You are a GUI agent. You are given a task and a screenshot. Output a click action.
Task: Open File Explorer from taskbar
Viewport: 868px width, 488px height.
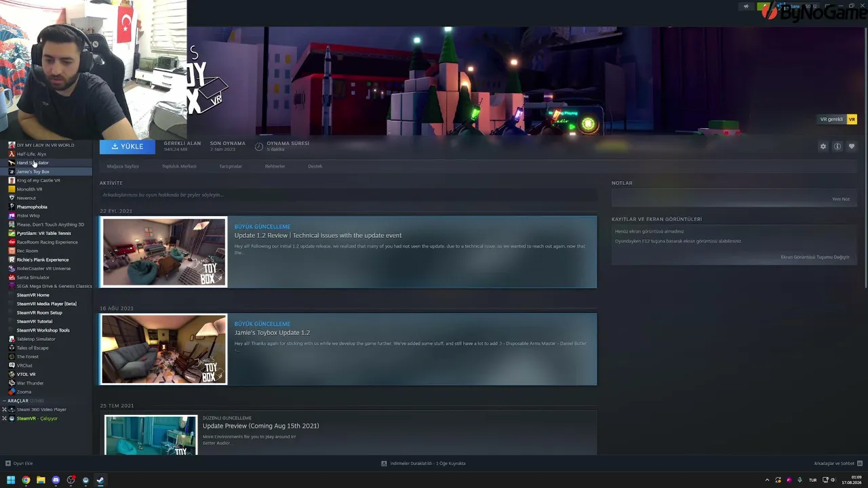click(41, 481)
